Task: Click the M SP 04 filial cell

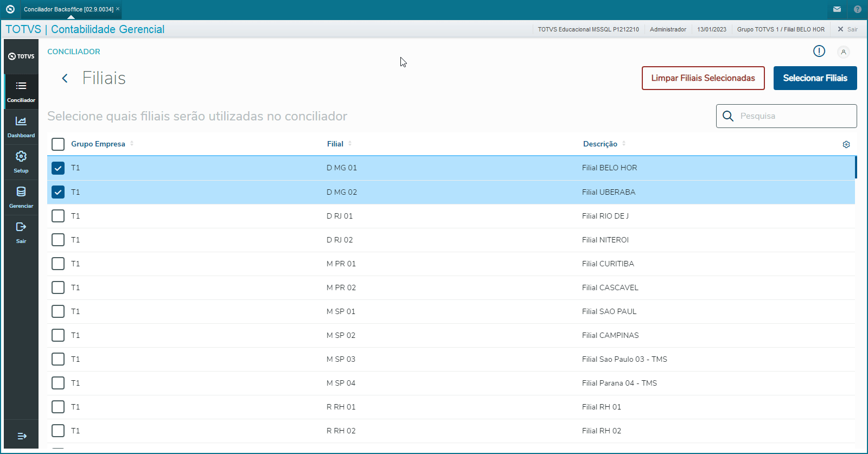Action: [341, 383]
